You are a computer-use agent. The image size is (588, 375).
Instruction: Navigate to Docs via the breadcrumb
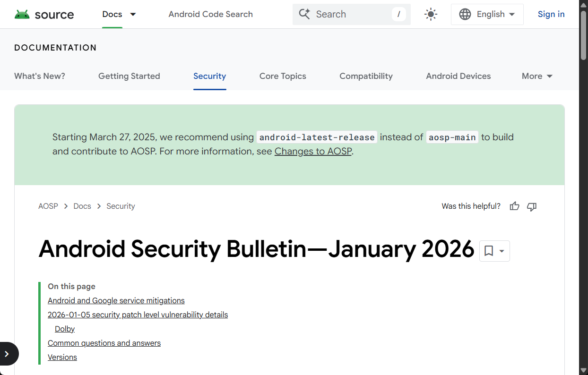pyautogui.click(x=82, y=206)
